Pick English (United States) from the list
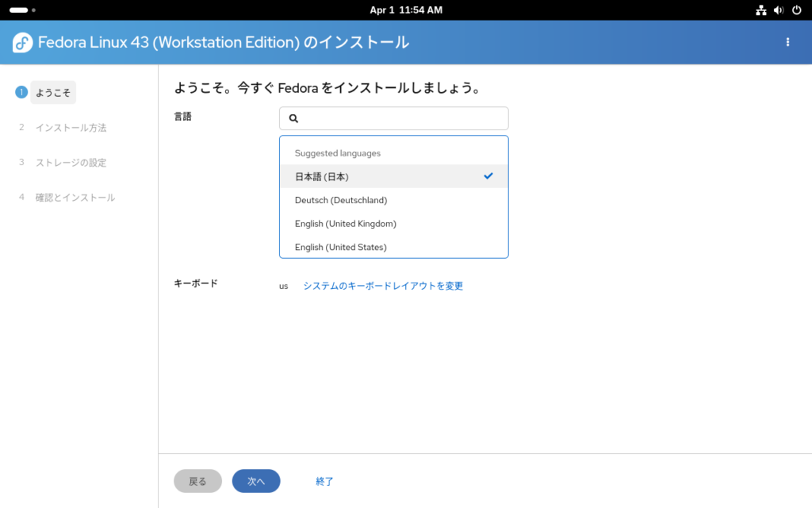This screenshot has width=812, height=508. (x=340, y=247)
